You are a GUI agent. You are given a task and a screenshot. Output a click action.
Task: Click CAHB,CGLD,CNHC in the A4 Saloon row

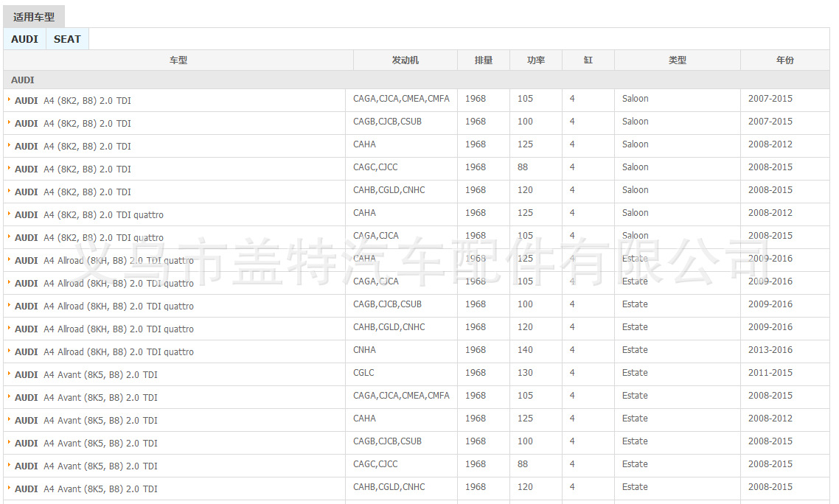point(389,190)
